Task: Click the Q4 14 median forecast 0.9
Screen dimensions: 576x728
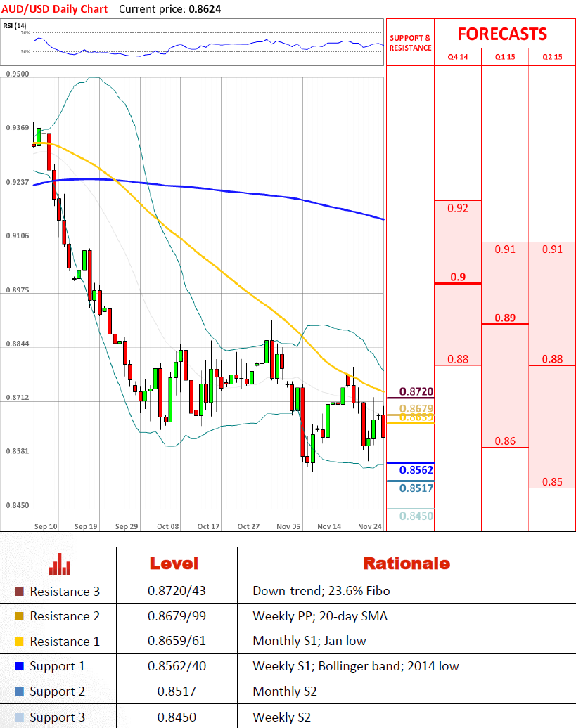Action: click(458, 277)
